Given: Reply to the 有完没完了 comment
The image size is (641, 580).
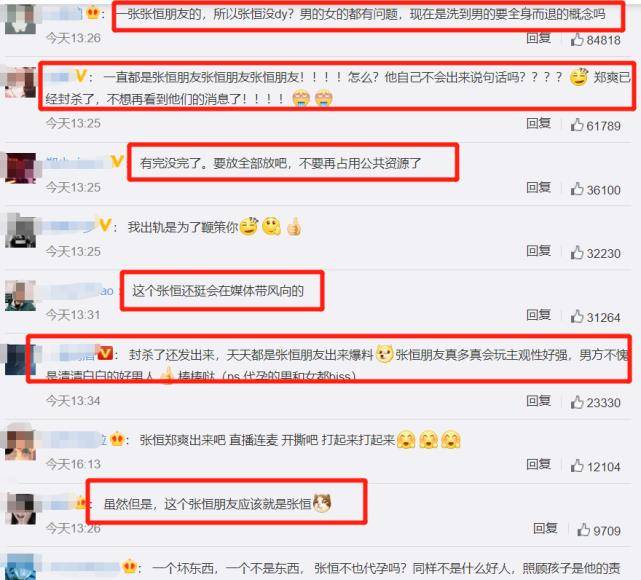Looking at the screenshot, I should 538,188.
